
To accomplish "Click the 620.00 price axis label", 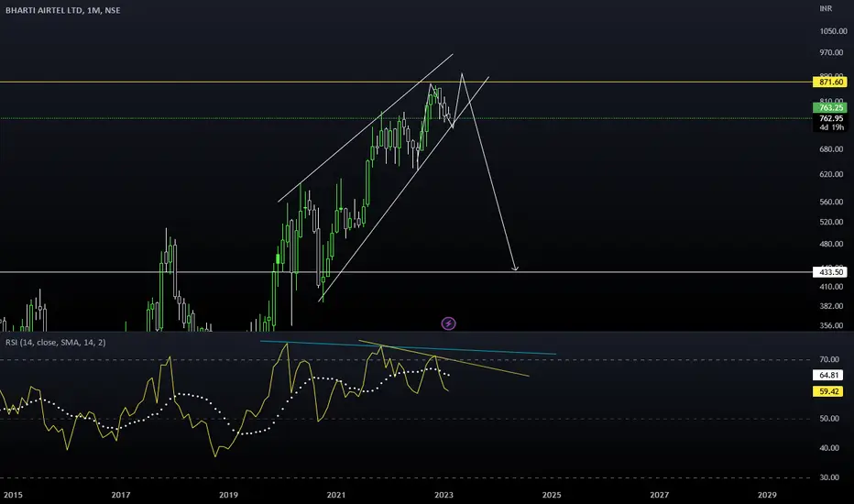I will pyautogui.click(x=831, y=174).
